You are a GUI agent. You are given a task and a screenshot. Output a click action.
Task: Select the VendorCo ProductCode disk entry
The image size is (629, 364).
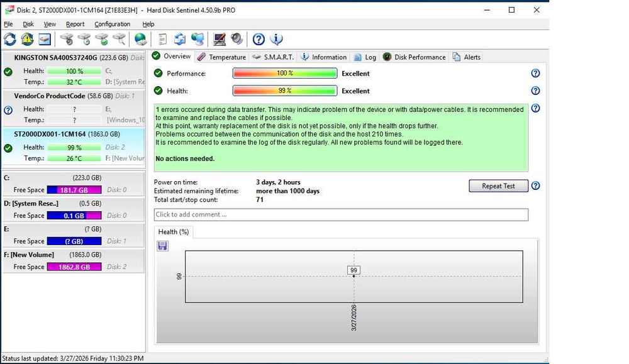pos(74,108)
